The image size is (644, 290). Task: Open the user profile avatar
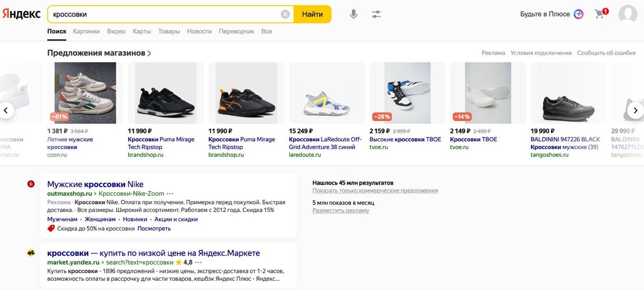(628, 14)
